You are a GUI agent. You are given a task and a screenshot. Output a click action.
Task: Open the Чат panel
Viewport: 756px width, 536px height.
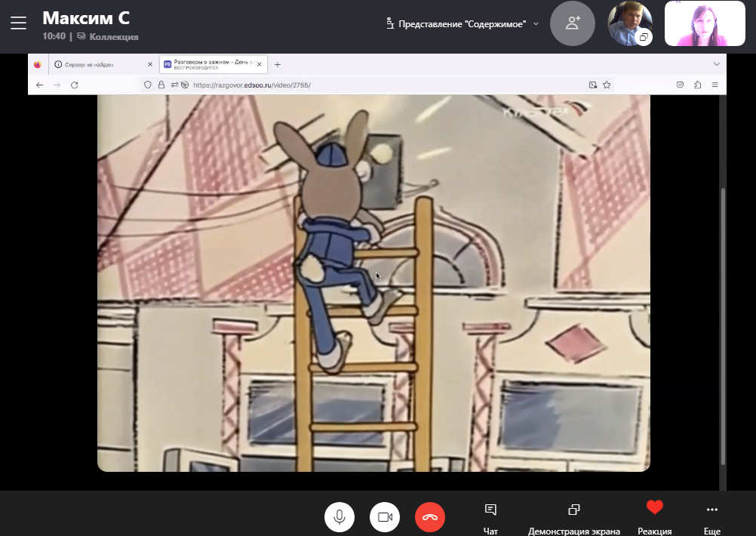tap(490, 519)
